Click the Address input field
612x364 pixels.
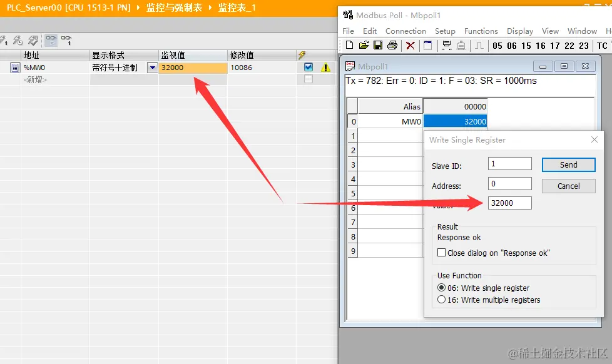[x=510, y=183]
